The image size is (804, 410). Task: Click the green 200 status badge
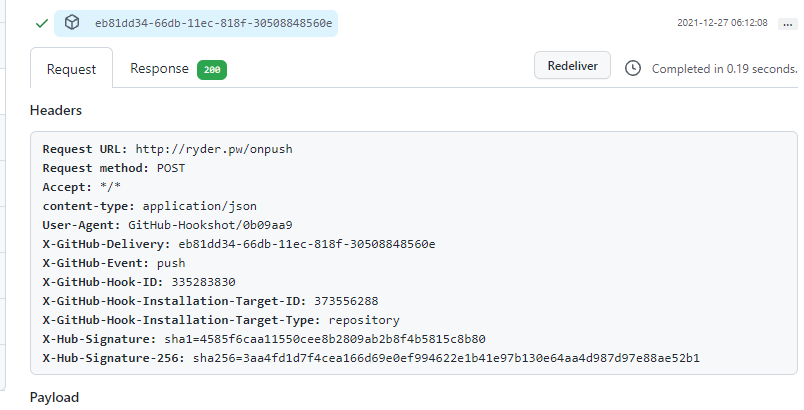pos(211,70)
